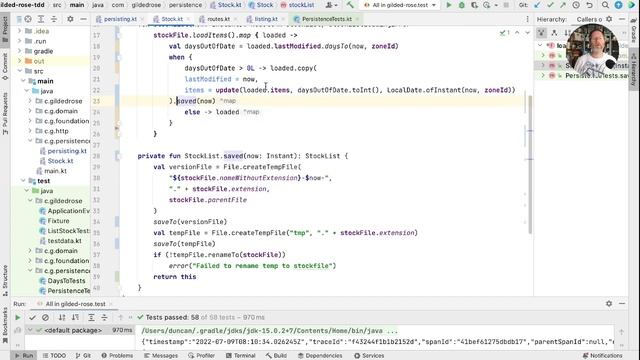640x360 pixels.
Task: Click the Build project hammer icon
Action: coord(350,5)
